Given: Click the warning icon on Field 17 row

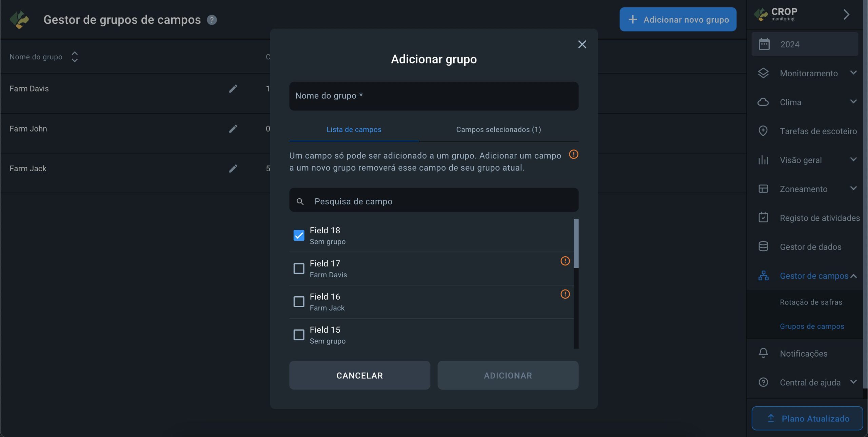Looking at the screenshot, I should click(x=565, y=261).
